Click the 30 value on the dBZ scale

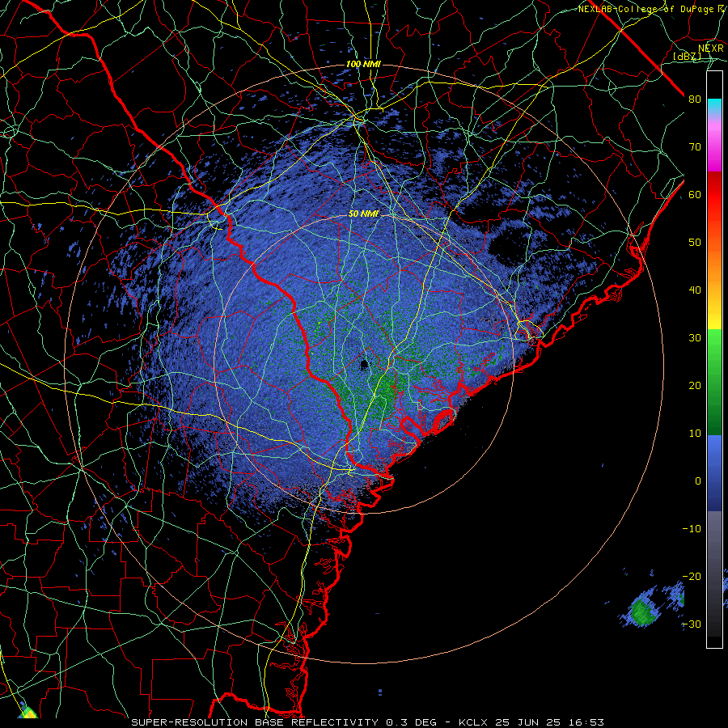pos(695,338)
